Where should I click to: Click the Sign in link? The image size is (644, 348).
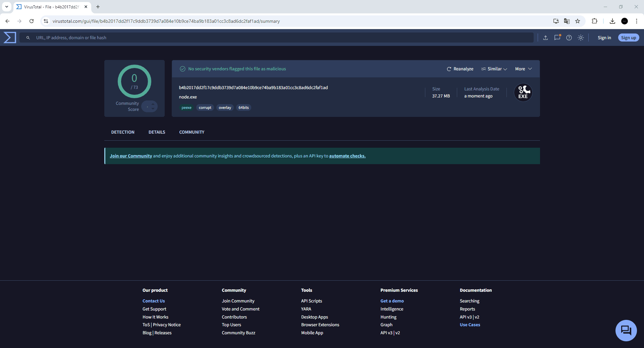click(604, 38)
